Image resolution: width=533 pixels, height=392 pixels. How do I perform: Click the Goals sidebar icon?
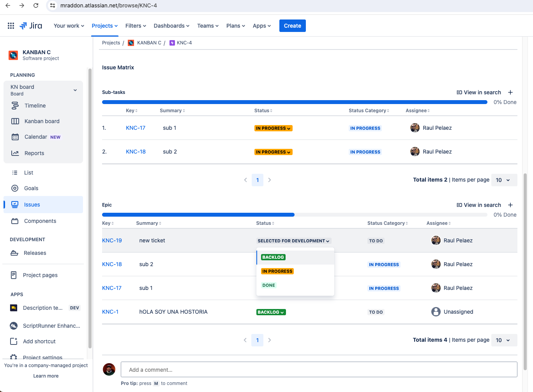[15, 188]
